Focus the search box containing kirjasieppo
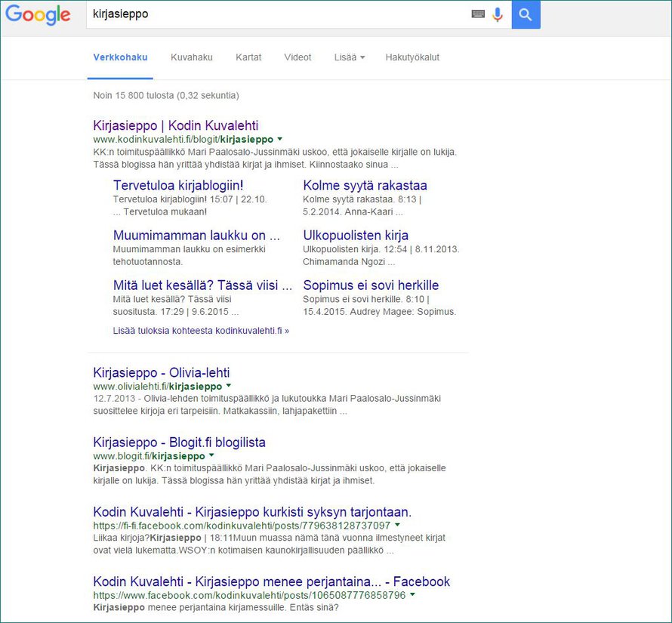This screenshot has width=672, height=623. click(278, 14)
